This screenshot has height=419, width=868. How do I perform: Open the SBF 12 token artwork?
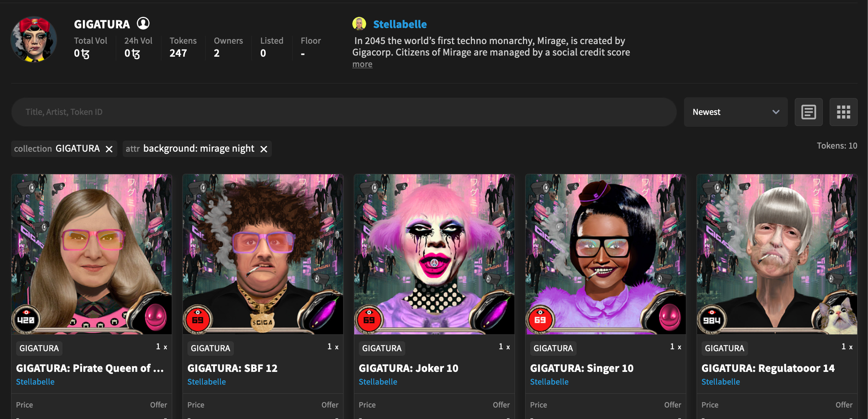pos(263,254)
